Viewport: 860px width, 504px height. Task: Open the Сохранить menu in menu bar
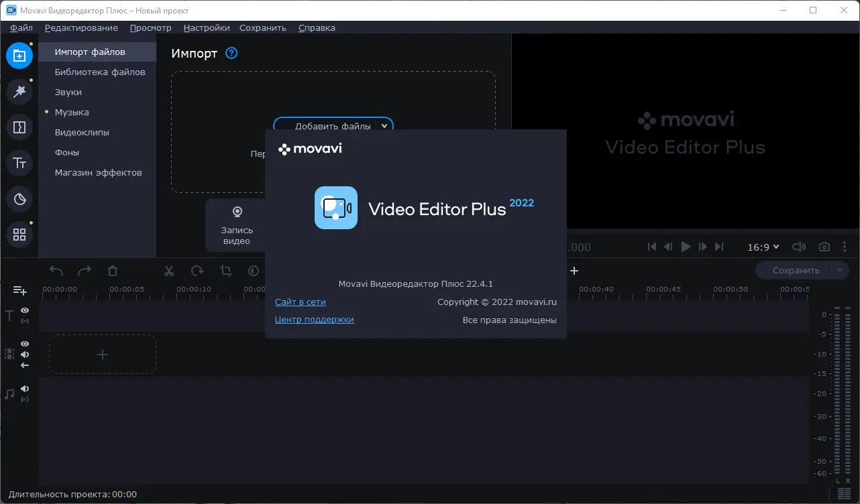[x=263, y=27]
